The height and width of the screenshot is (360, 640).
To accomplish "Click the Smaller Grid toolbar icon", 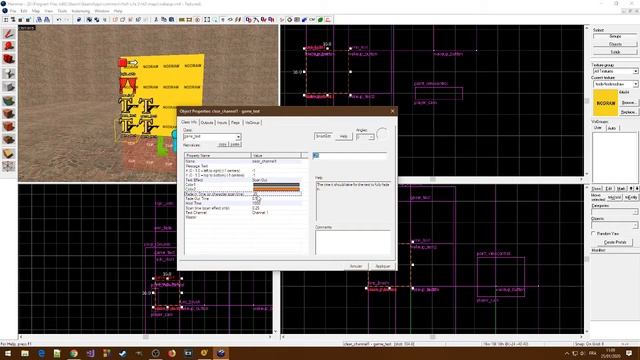I will coord(20,20).
